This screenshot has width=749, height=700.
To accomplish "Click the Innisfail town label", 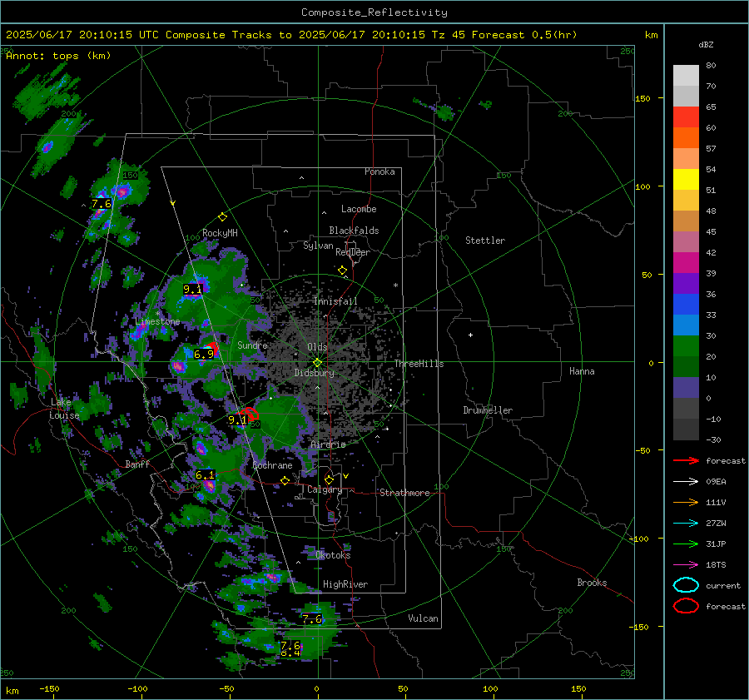I will coord(335,301).
